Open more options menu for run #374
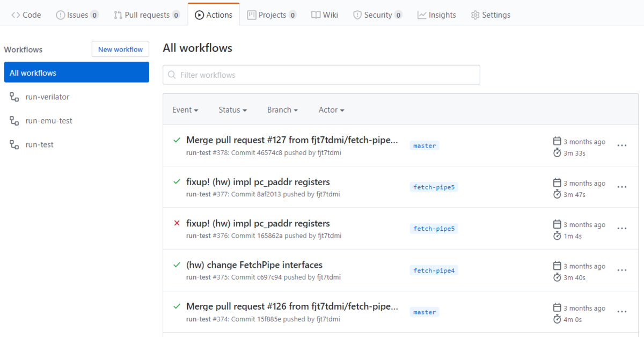The width and height of the screenshot is (644, 337). tap(622, 312)
